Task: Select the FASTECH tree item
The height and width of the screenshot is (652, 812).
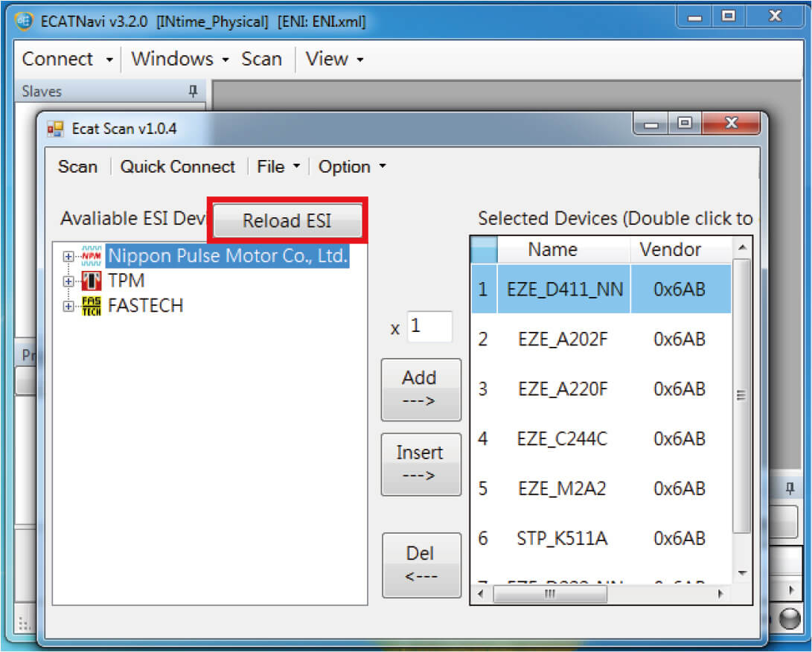Action: click(146, 306)
